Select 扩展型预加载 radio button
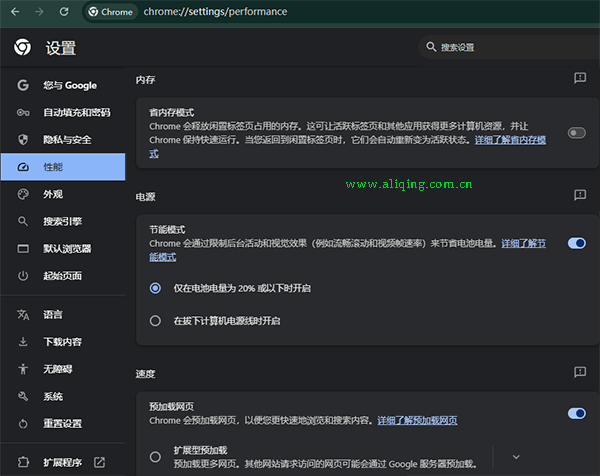Screen dimensions: 600x476 [x=155, y=456]
